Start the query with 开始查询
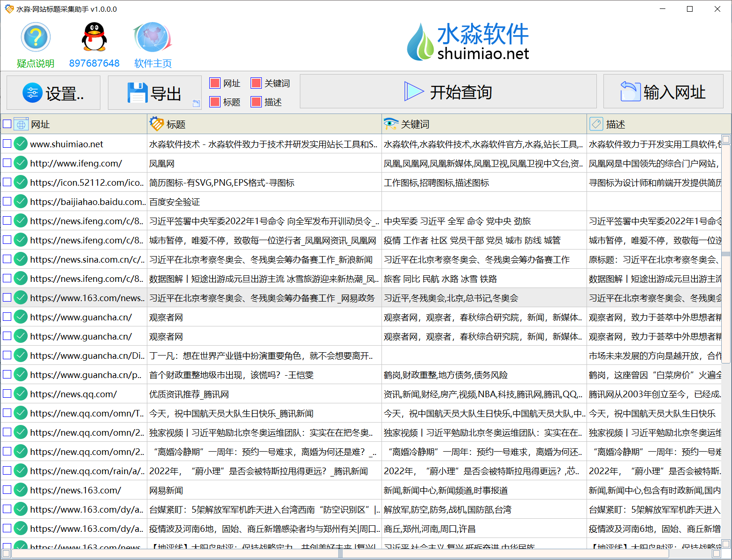The width and height of the screenshot is (732, 560). pos(448,91)
